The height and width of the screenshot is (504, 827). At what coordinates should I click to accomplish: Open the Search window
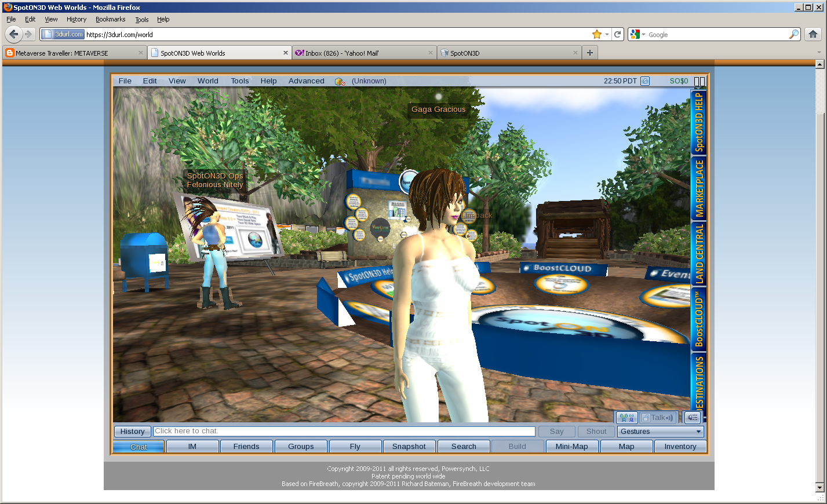(x=464, y=447)
